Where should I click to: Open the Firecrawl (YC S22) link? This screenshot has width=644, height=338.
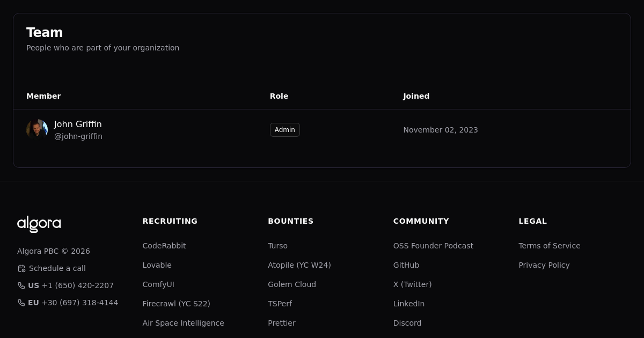(176, 304)
